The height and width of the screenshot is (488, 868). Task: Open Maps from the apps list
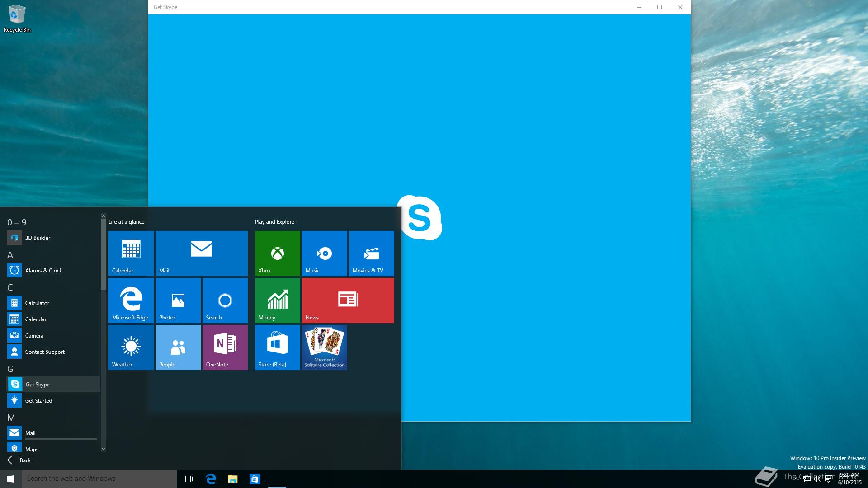(x=53, y=448)
